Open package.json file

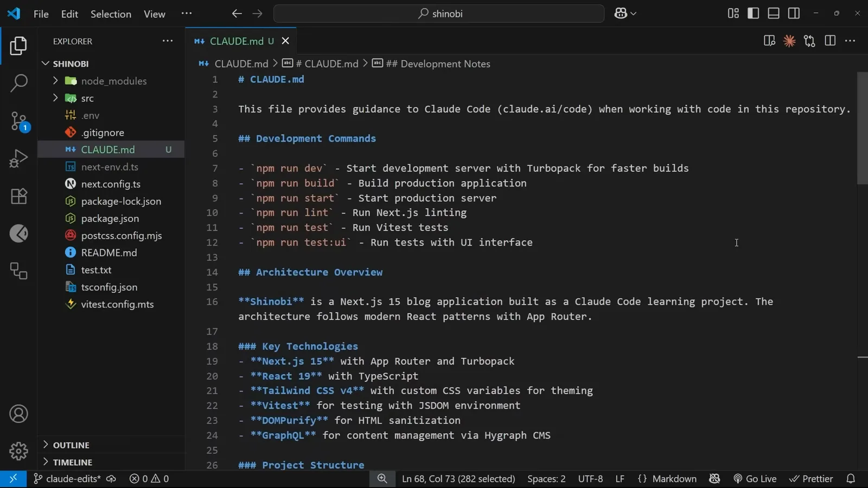[111, 219]
